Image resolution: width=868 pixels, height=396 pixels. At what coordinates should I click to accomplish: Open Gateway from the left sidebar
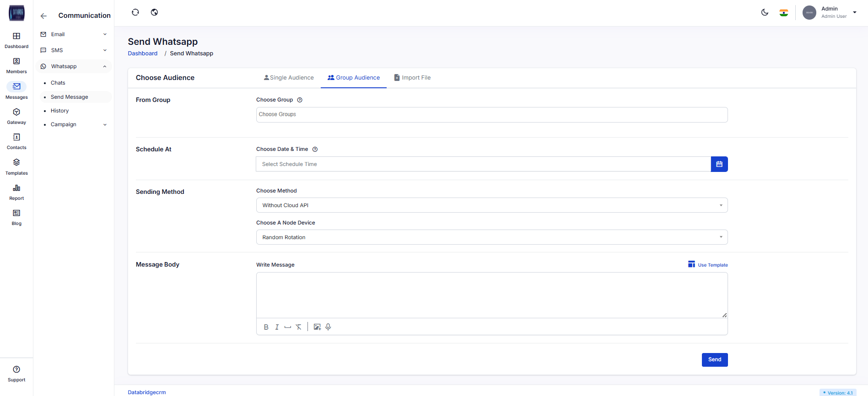pyautogui.click(x=16, y=116)
